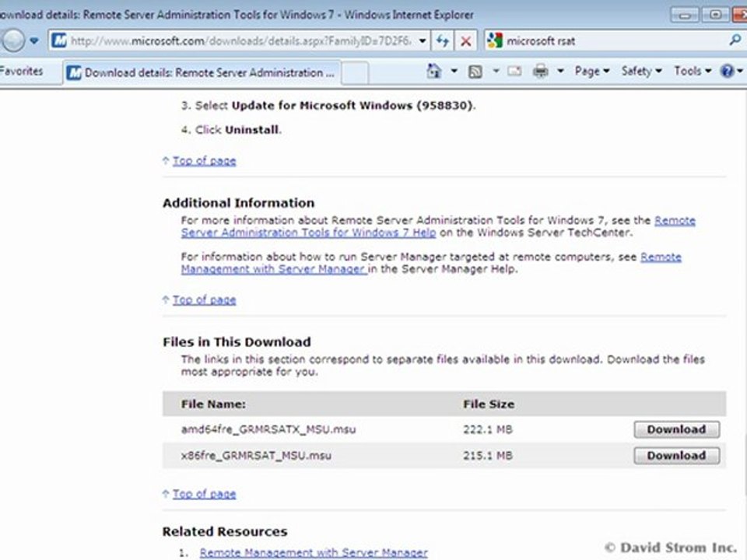Click the 215.1 MB file size value
Viewport: 747px width, 560px height.
click(x=488, y=456)
